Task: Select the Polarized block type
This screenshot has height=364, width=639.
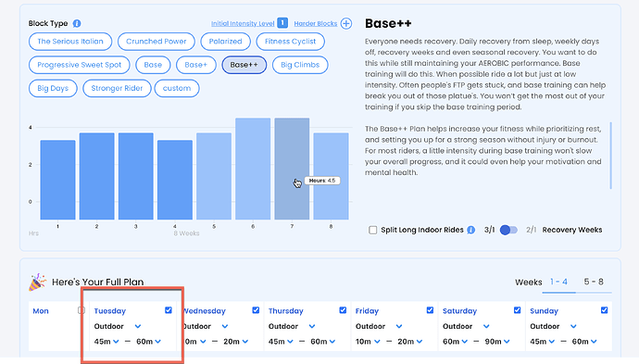Action: point(225,41)
